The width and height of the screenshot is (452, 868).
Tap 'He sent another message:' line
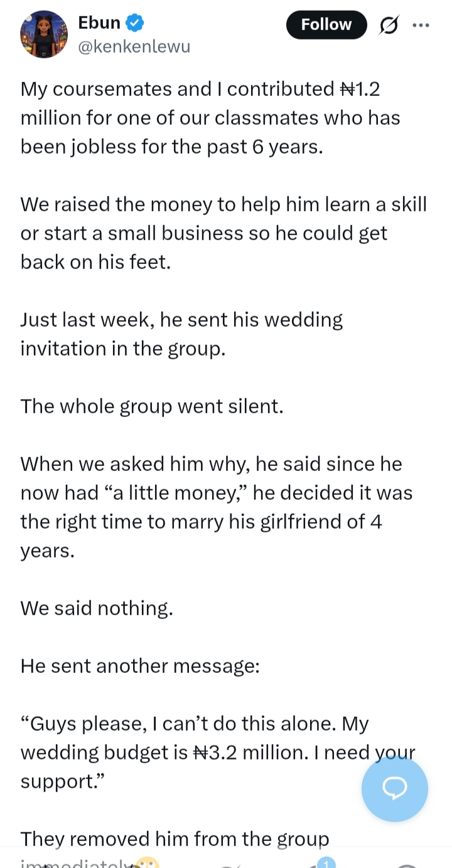pos(140,665)
